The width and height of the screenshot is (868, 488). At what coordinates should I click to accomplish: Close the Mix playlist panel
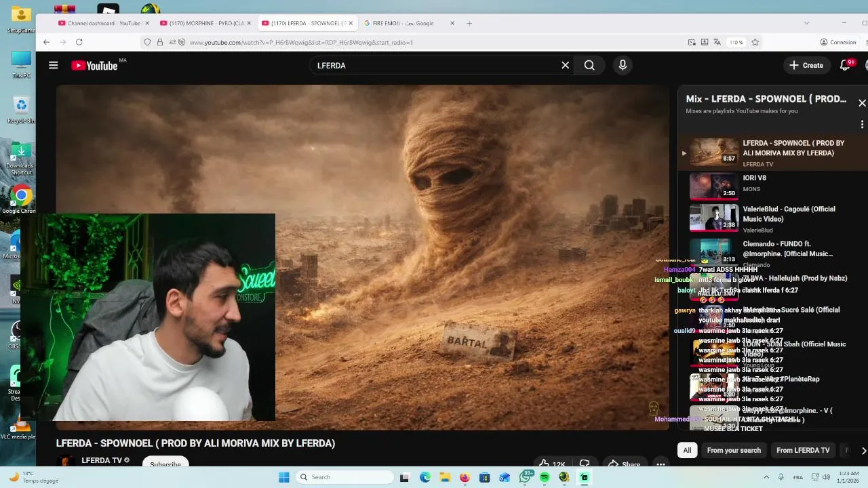coord(862,103)
